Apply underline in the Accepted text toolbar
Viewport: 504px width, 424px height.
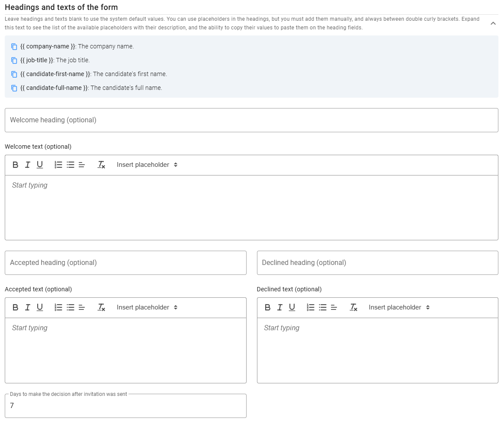40,307
